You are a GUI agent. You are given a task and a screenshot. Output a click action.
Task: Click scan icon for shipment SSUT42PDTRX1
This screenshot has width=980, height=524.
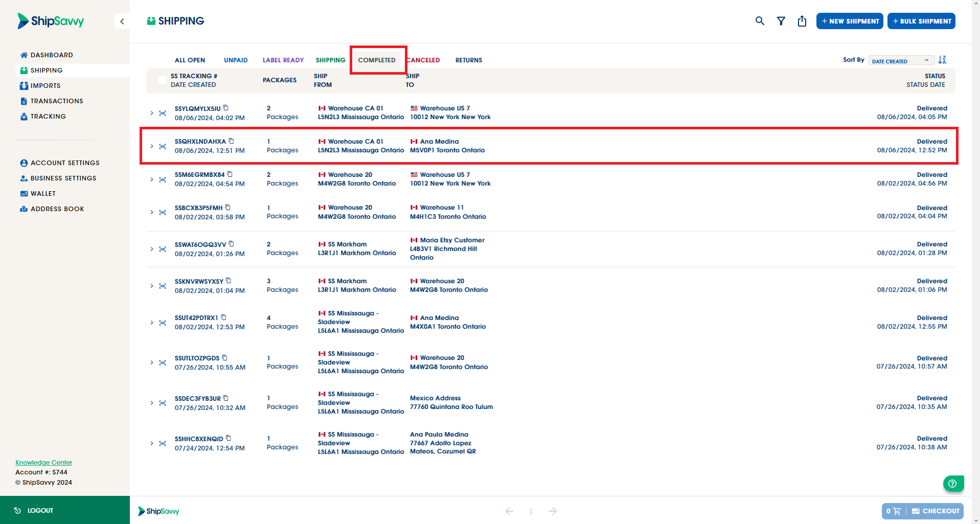pos(163,323)
